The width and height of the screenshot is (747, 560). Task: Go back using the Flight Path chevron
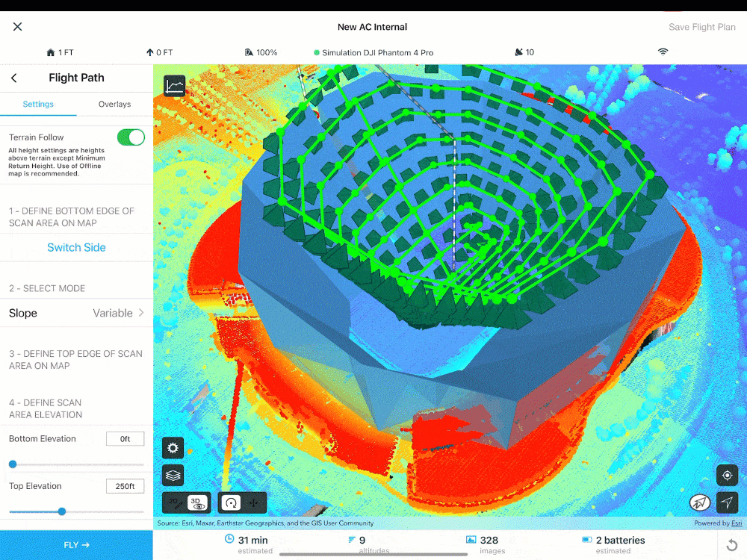[13, 78]
